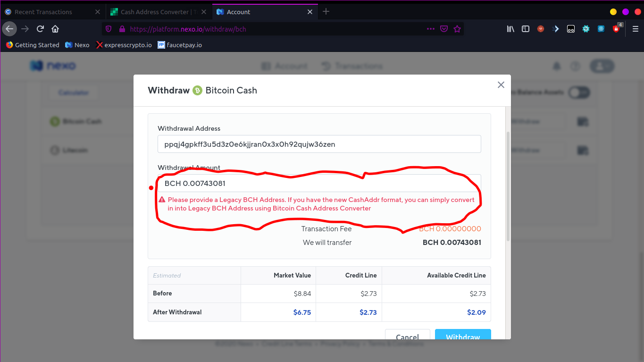Select the Account browser tab

point(264,12)
